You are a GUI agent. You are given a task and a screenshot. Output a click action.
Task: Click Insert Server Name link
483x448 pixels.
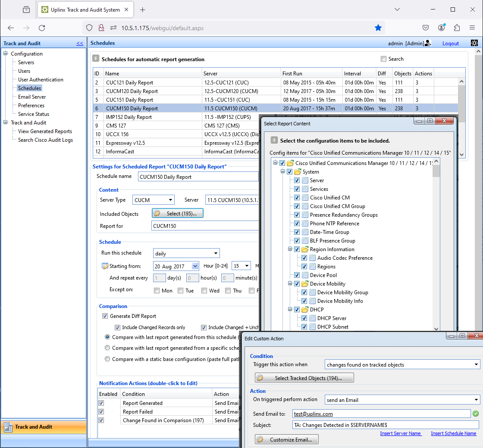point(401,433)
